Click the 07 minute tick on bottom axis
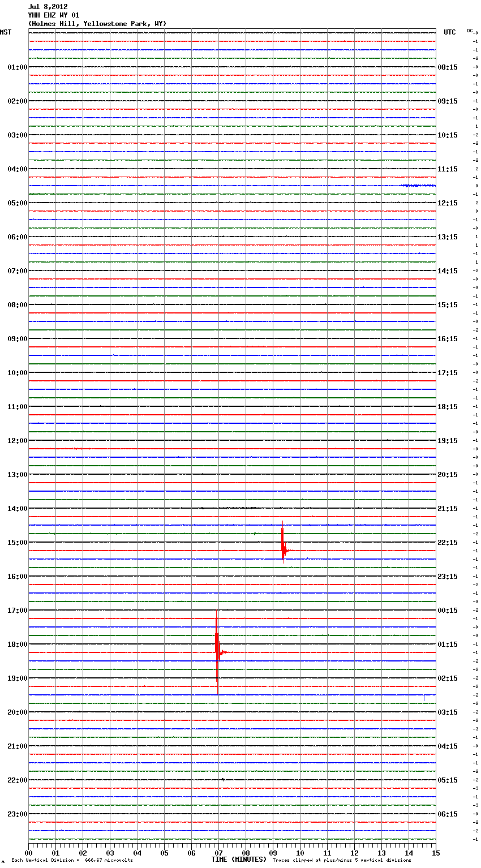The height and width of the screenshot is (868, 481). pos(218,853)
